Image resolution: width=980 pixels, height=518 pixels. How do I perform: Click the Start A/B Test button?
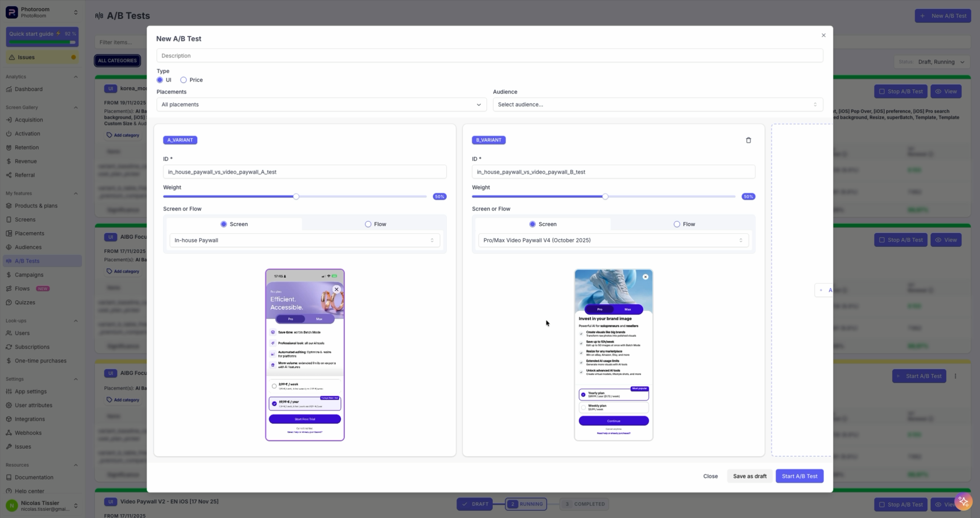pos(799,476)
